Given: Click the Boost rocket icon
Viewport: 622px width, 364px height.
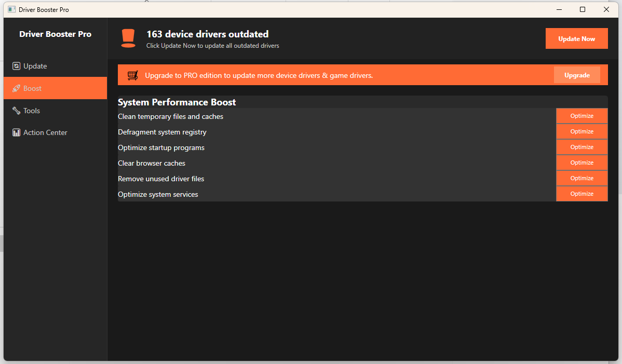Looking at the screenshot, I should [16, 88].
